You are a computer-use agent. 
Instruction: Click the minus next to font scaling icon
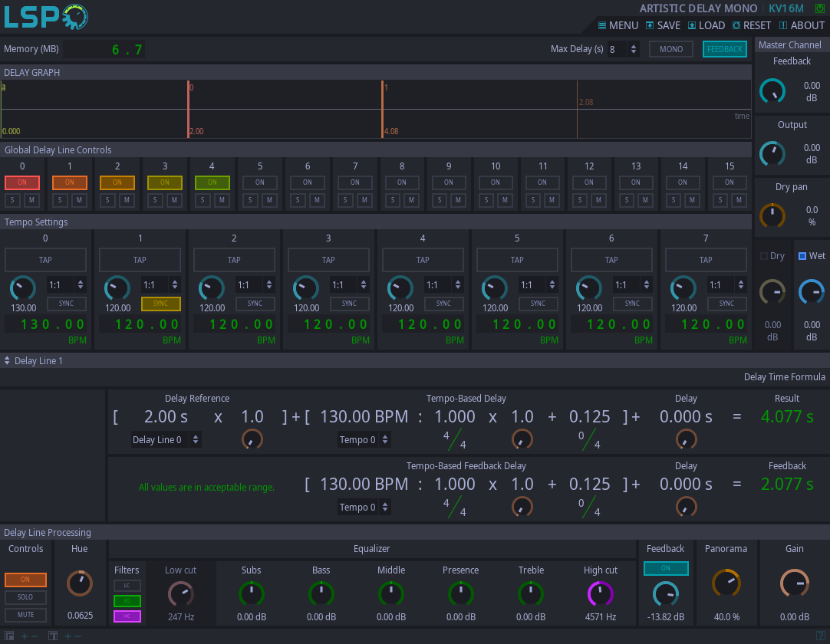coord(77,636)
